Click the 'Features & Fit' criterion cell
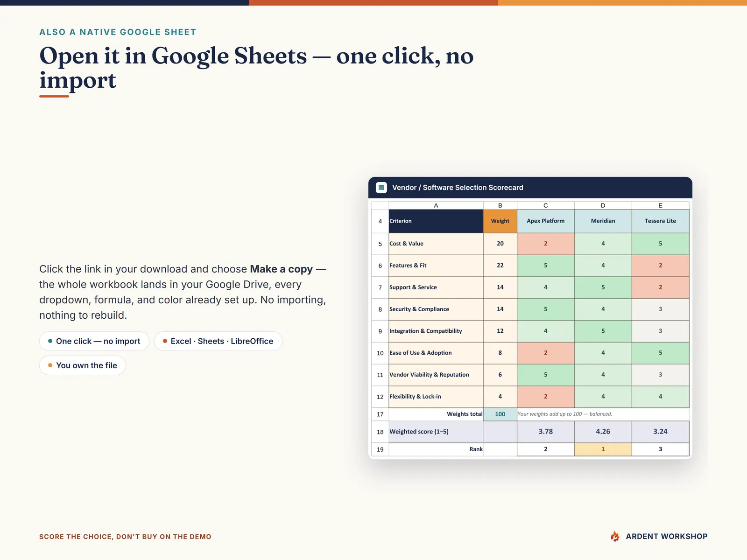The image size is (747, 560). pos(436,266)
